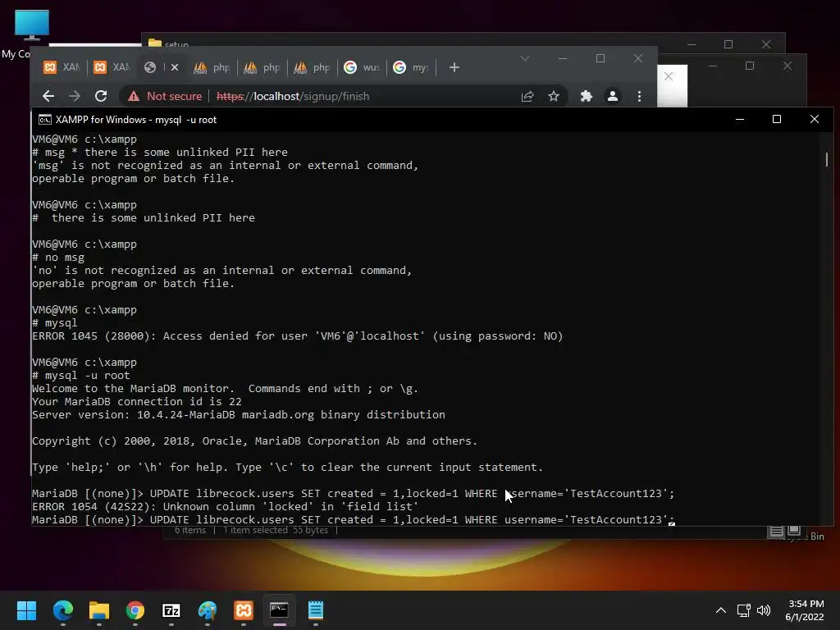This screenshot has width=840, height=630.
Task: Minimize the XAMPP console window
Action: click(740, 119)
